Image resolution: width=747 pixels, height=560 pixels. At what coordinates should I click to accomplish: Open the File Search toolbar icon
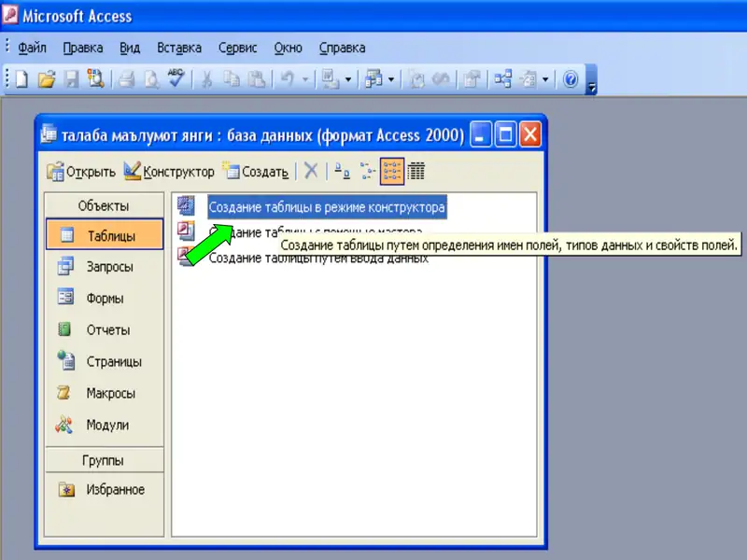[96, 80]
